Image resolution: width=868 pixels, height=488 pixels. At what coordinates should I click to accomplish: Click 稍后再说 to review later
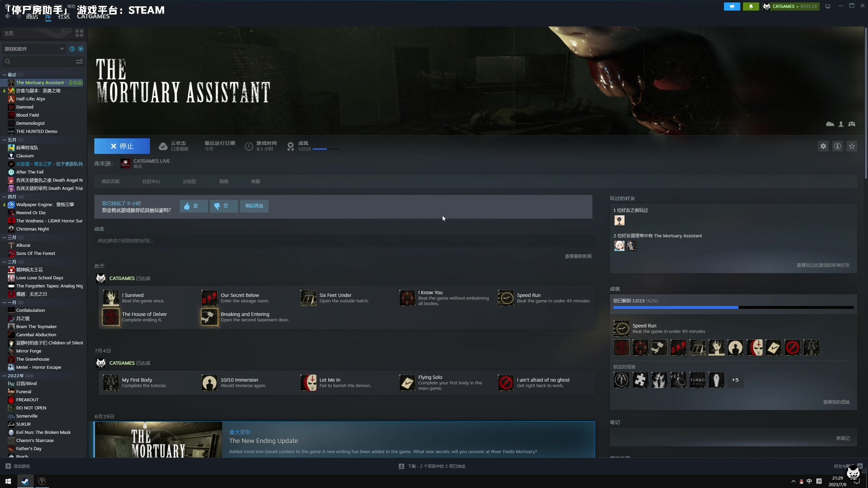254,206
